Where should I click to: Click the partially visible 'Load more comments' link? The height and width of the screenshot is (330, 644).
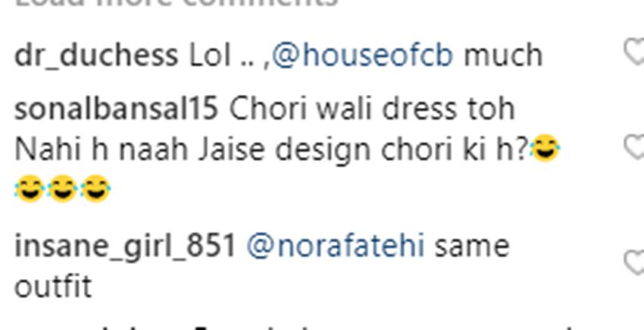[x=177, y=3]
